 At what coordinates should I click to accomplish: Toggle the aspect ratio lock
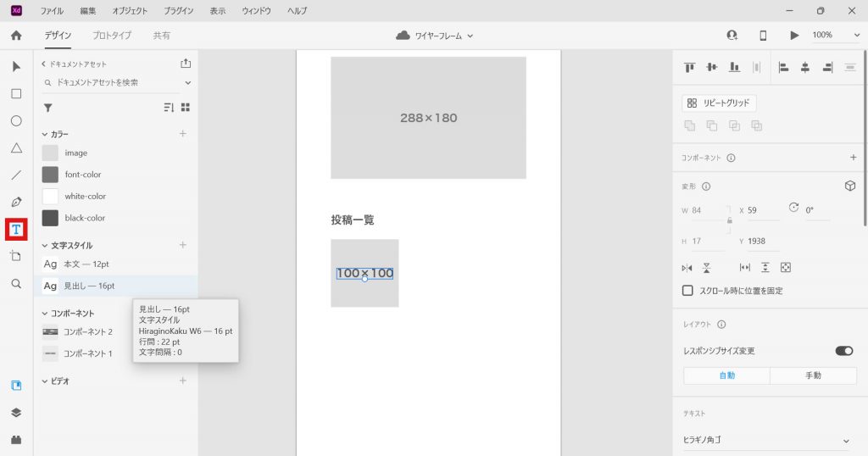[730, 220]
